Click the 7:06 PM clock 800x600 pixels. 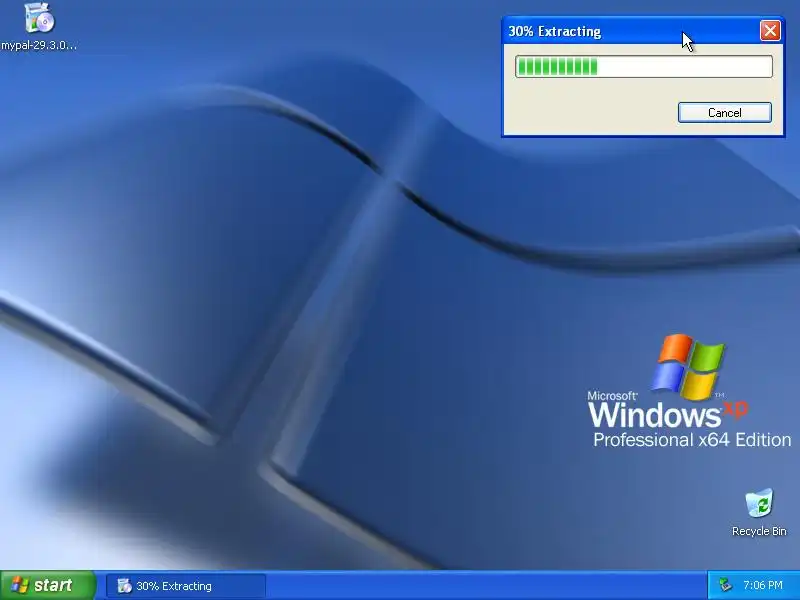[763, 585]
